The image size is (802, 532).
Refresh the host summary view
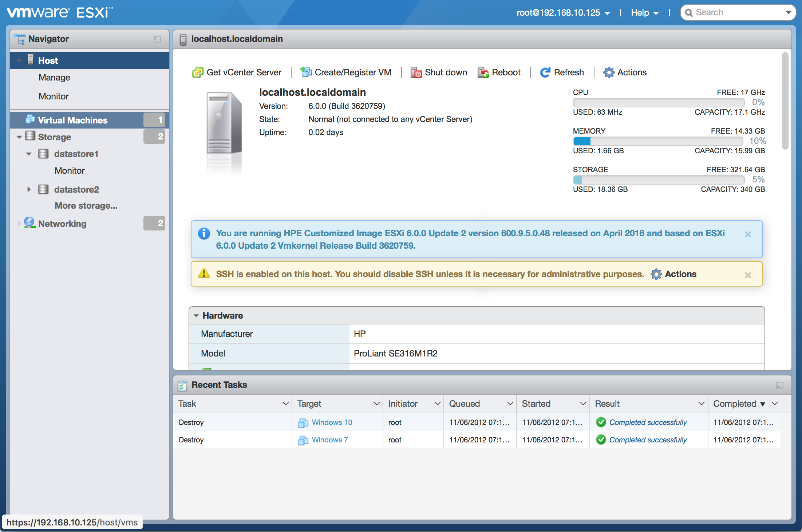562,72
